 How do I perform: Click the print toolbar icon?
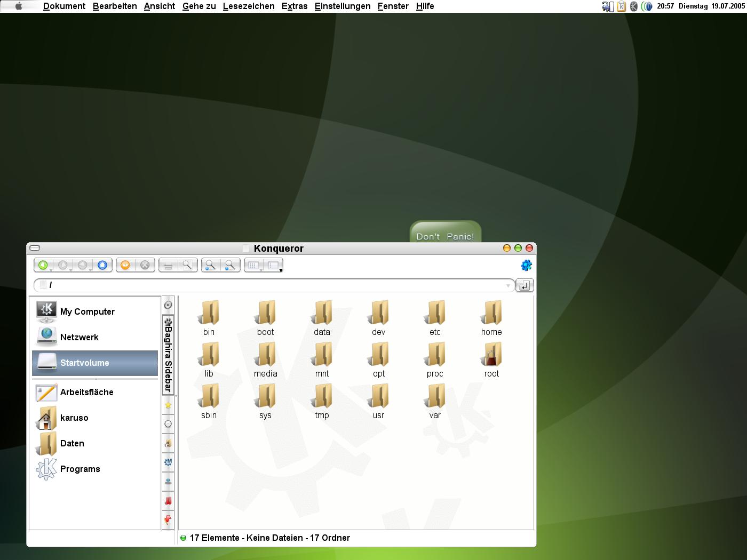(168, 265)
